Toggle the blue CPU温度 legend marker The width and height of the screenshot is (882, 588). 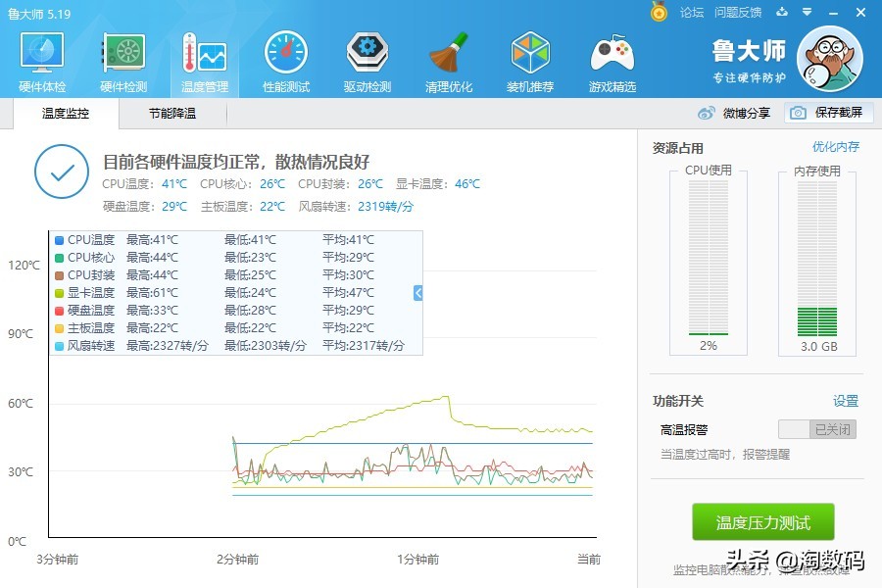coord(58,239)
